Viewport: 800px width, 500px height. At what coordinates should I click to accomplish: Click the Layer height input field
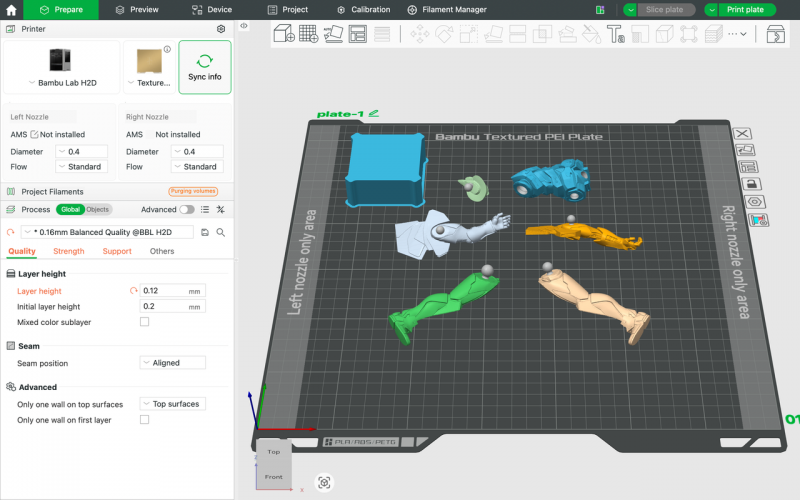pos(172,290)
